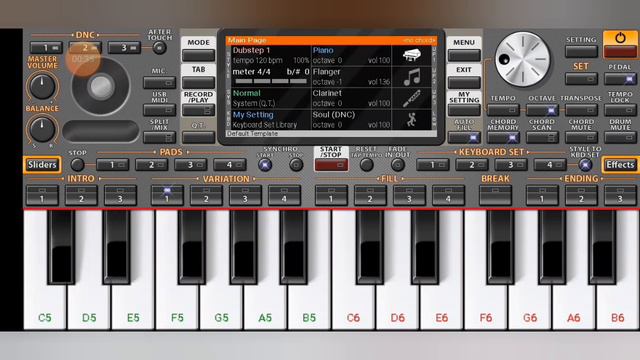Select Keyboard Set 2
This screenshot has width=640, height=360.
(x=472, y=165)
